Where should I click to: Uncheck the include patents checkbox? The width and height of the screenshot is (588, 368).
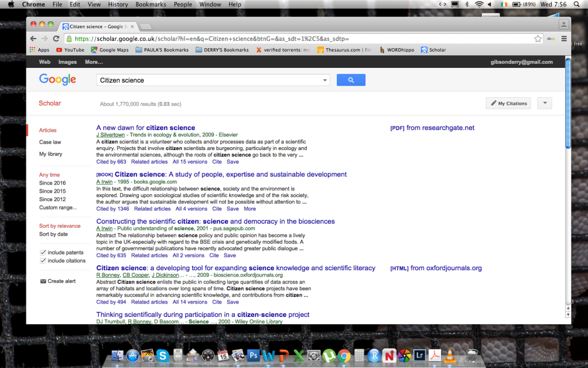(x=43, y=252)
